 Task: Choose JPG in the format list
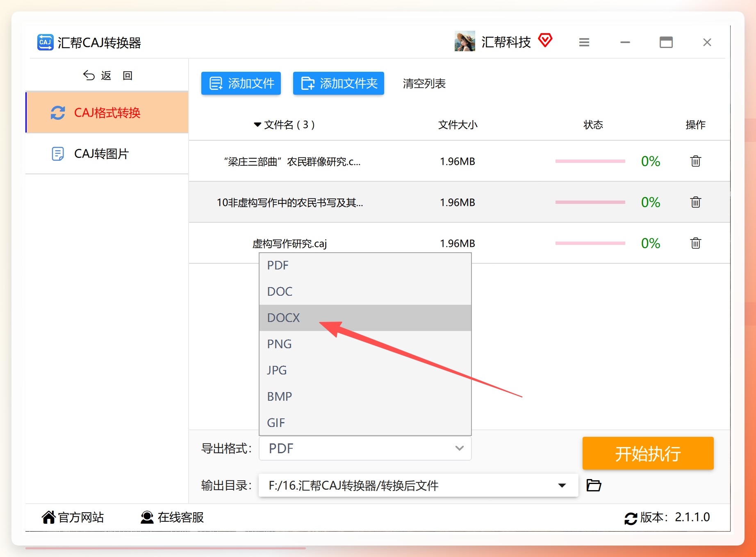(x=365, y=370)
